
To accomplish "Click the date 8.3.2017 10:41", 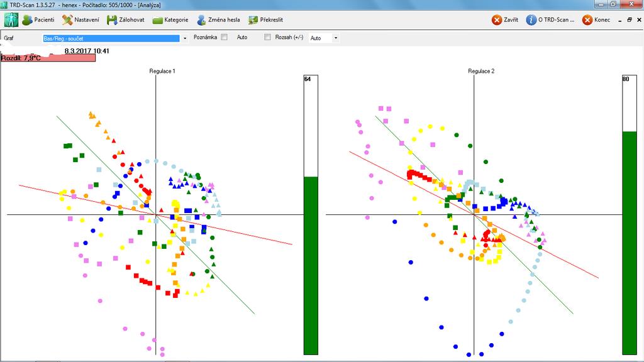I will click(x=87, y=52).
